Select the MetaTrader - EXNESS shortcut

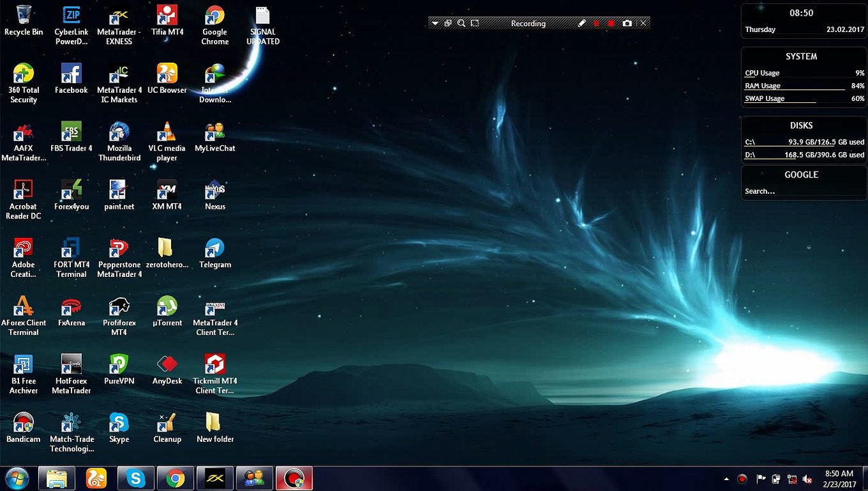[119, 26]
